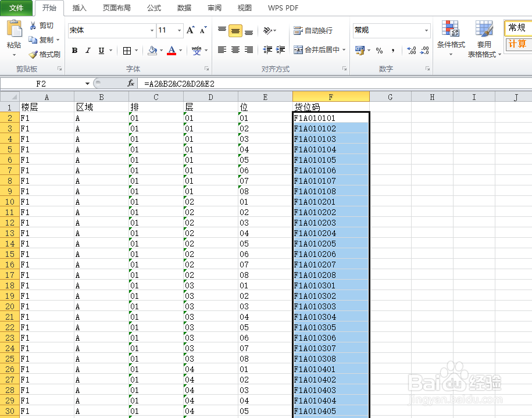Open the font name dropdown (宋体)
The width and height of the screenshot is (532, 418).
point(152,31)
